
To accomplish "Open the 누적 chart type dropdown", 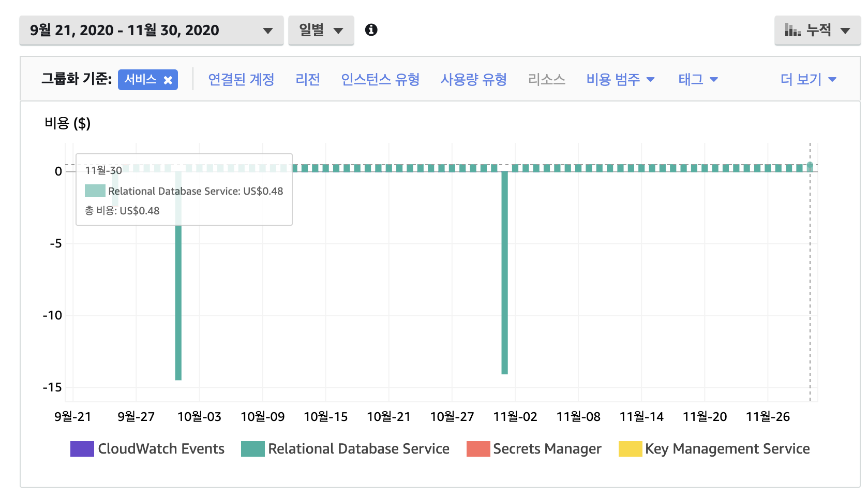I will point(817,31).
